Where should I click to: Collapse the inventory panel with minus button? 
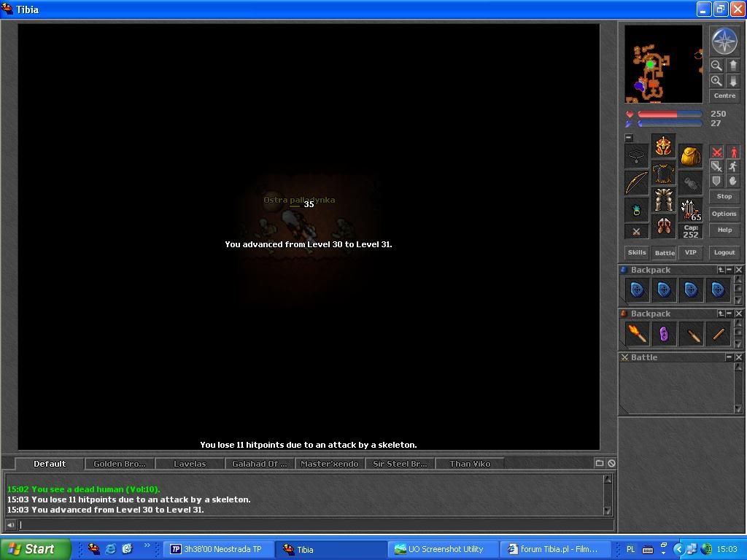click(x=629, y=138)
